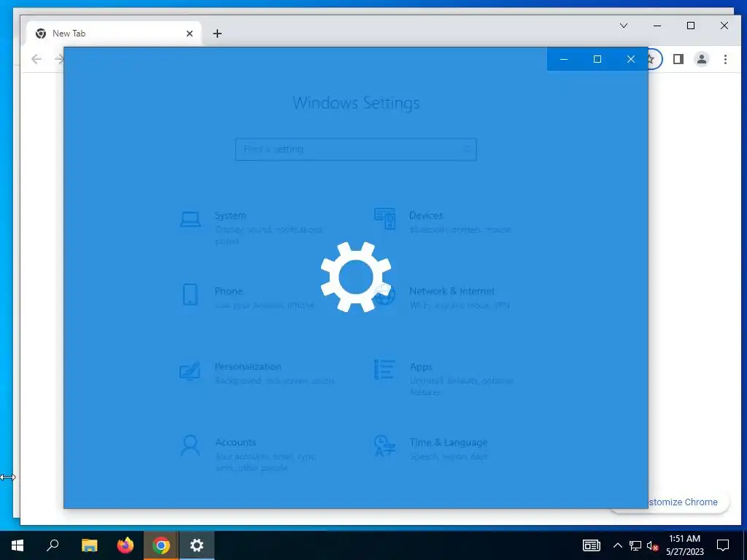
Task: Open taskbar search
Action: tap(53, 545)
